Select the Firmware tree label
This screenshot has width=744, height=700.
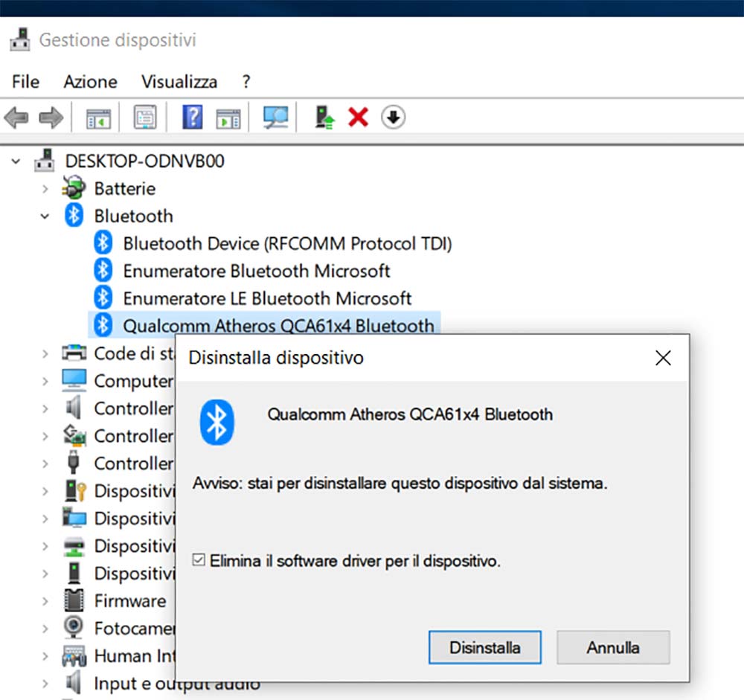130,601
